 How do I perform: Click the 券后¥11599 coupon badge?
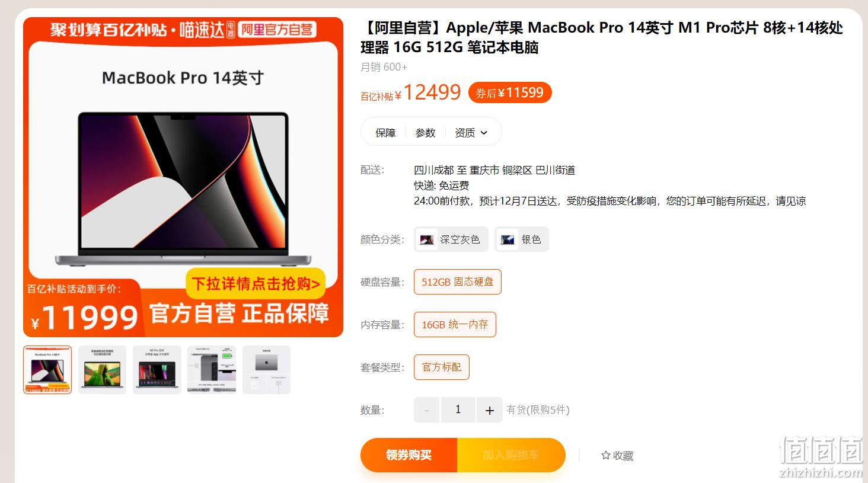510,92
